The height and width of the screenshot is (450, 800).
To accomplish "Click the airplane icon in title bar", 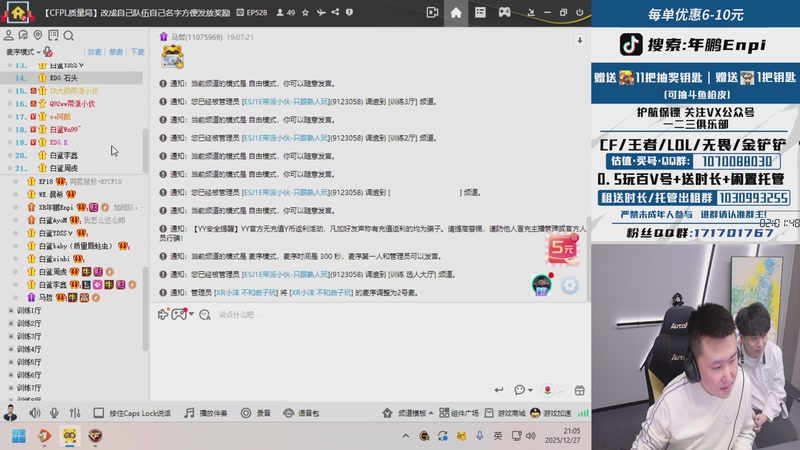I will (321, 12).
